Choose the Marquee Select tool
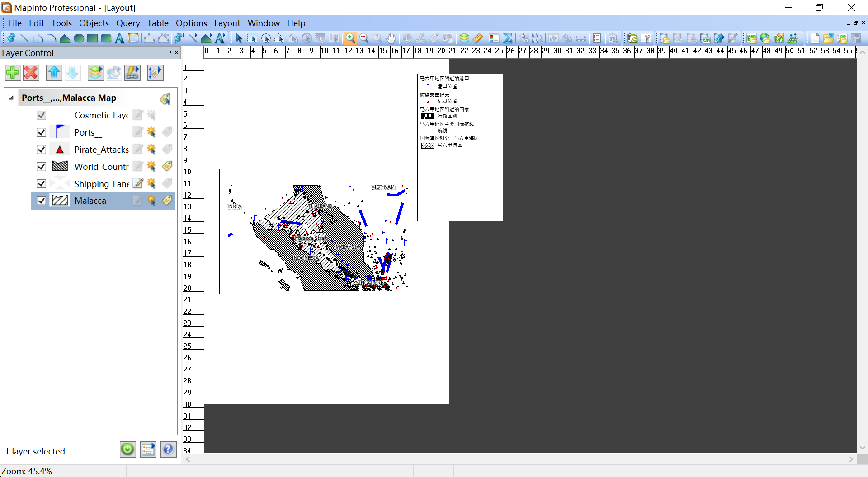This screenshot has width=868, height=477. pyautogui.click(x=252, y=38)
